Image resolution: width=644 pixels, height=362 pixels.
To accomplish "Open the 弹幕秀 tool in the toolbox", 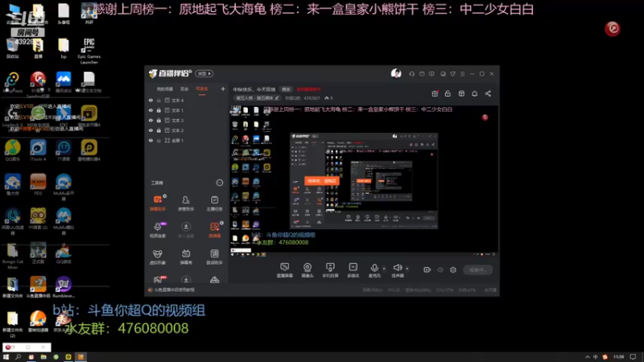I will [x=186, y=257].
